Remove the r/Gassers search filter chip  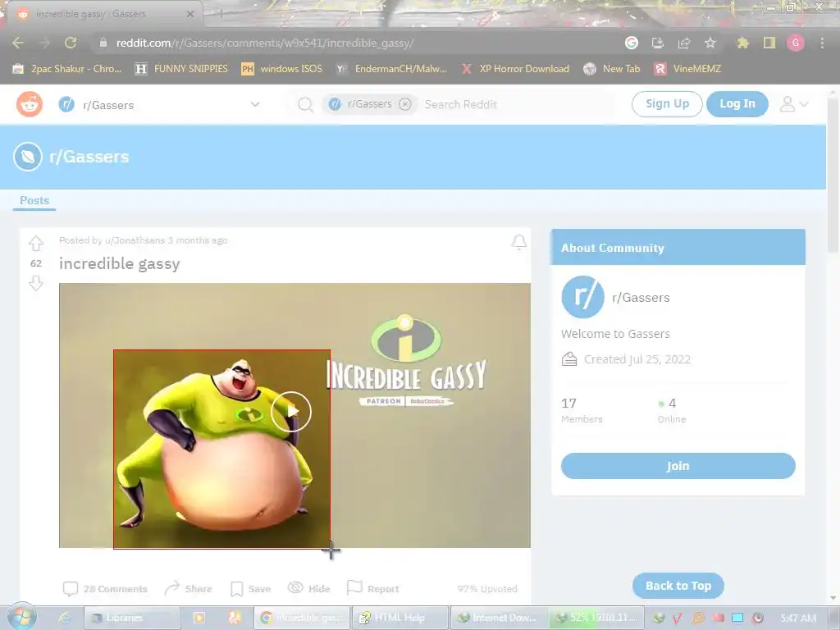pyautogui.click(x=405, y=104)
